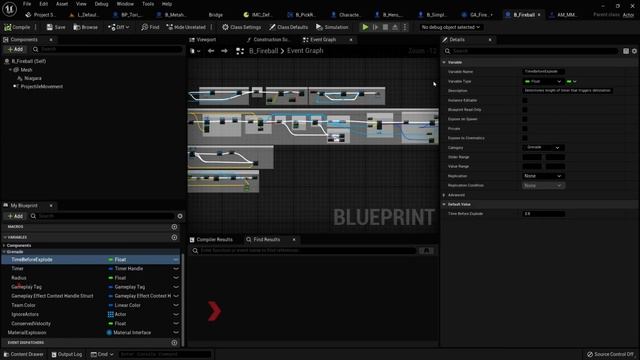Screen dimensions: 640x360
Task: Click the Advance single frame button
Action: (375, 27)
